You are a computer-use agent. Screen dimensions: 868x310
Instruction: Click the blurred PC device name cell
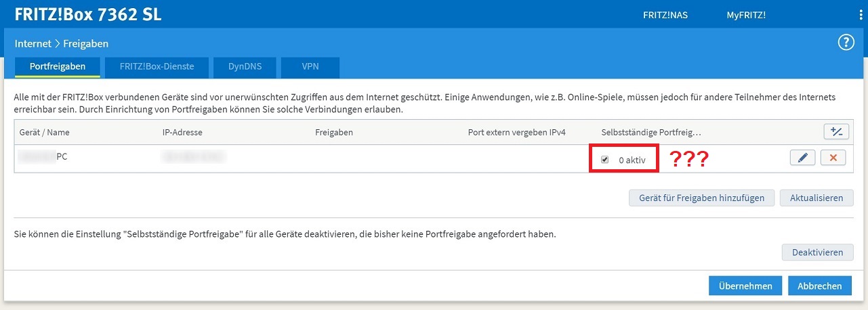[x=43, y=156]
